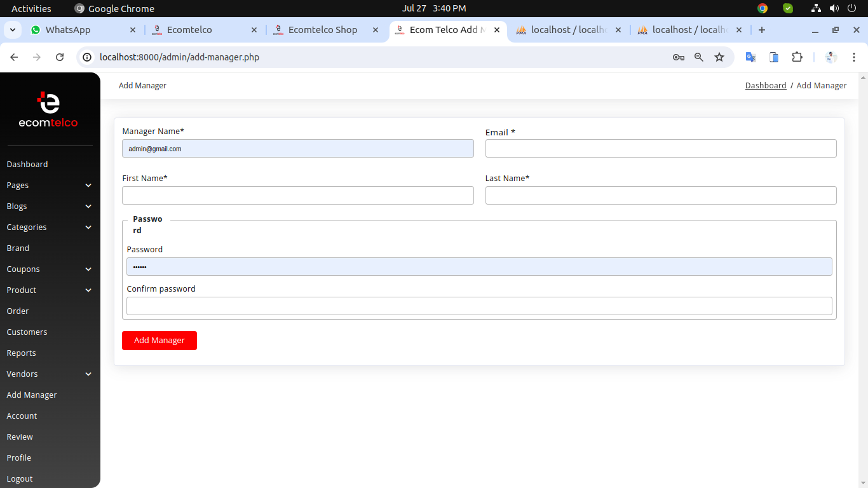Open the tab search dropdown arrow
Viewport: 868px width, 488px height.
click(12, 30)
